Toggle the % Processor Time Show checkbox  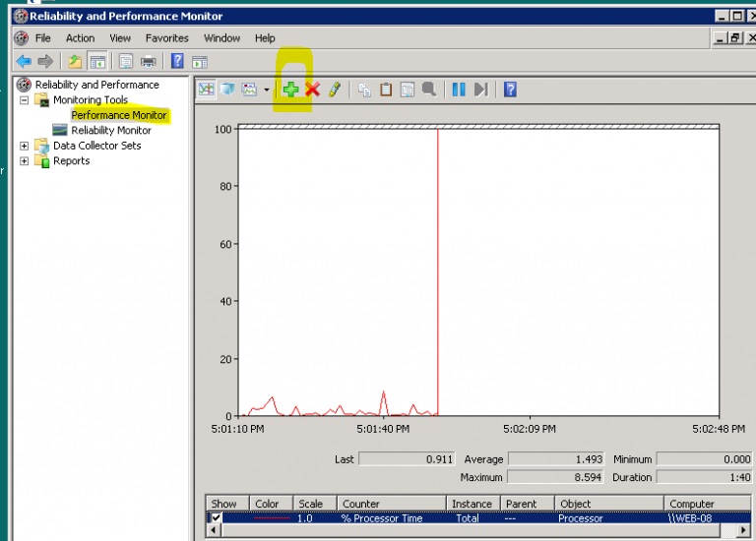[x=217, y=518]
